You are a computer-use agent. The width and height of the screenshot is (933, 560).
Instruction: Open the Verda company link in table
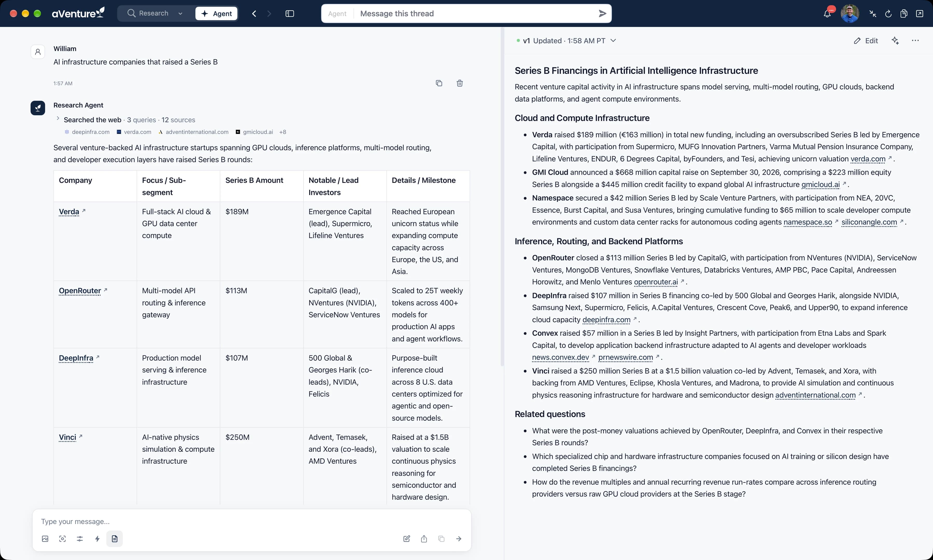point(69,212)
